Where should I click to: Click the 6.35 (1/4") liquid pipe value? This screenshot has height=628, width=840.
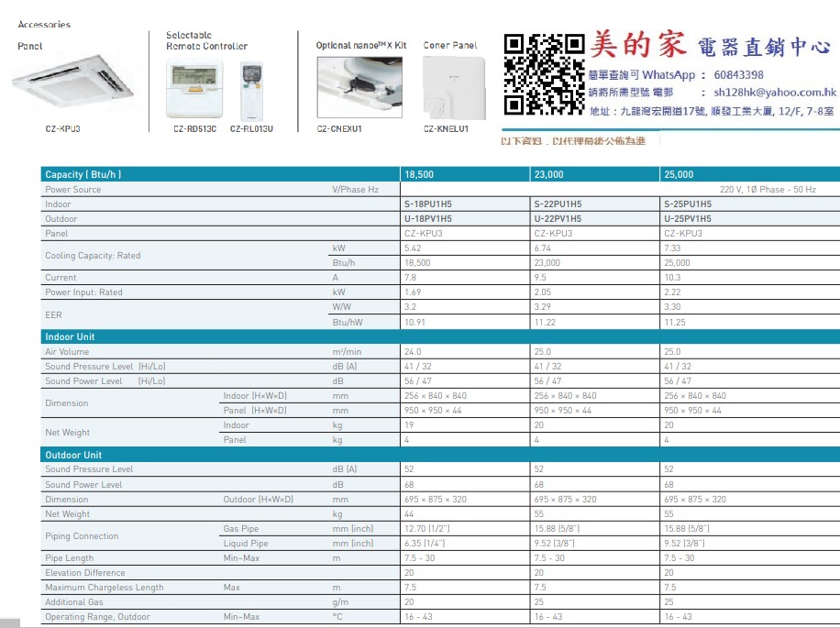[425, 544]
